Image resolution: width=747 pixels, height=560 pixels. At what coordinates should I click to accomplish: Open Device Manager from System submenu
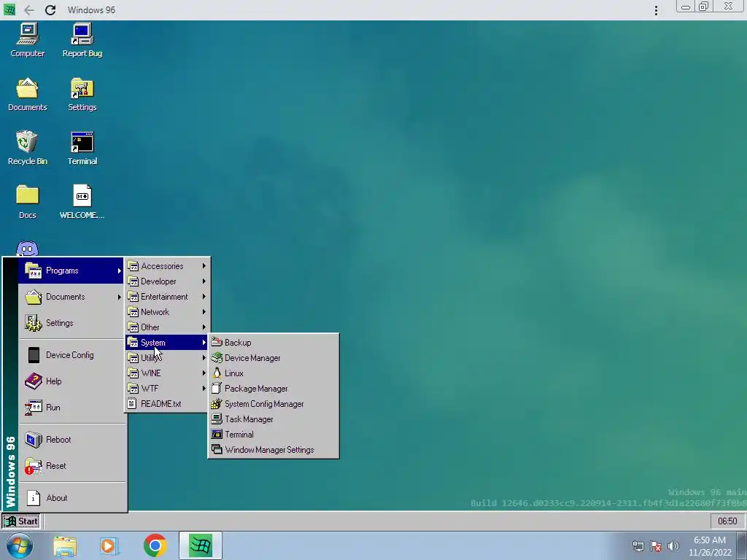pyautogui.click(x=274, y=357)
